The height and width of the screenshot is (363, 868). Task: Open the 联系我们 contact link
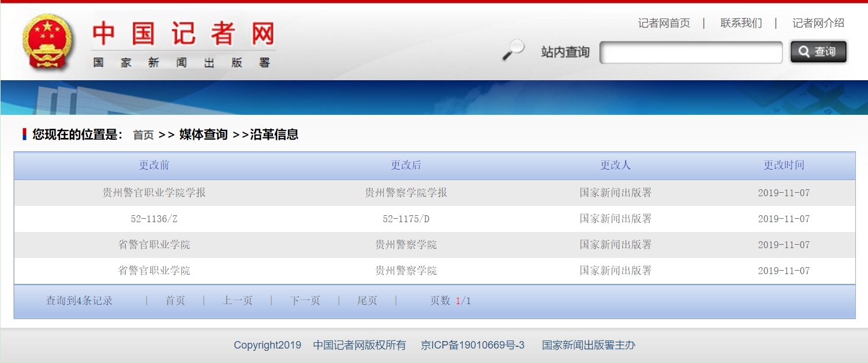(x=741, y=23)
